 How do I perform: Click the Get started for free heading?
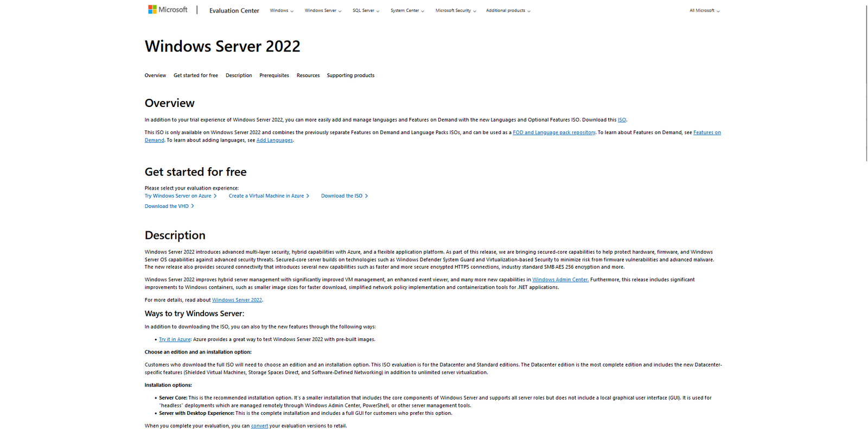pos(195,172)
